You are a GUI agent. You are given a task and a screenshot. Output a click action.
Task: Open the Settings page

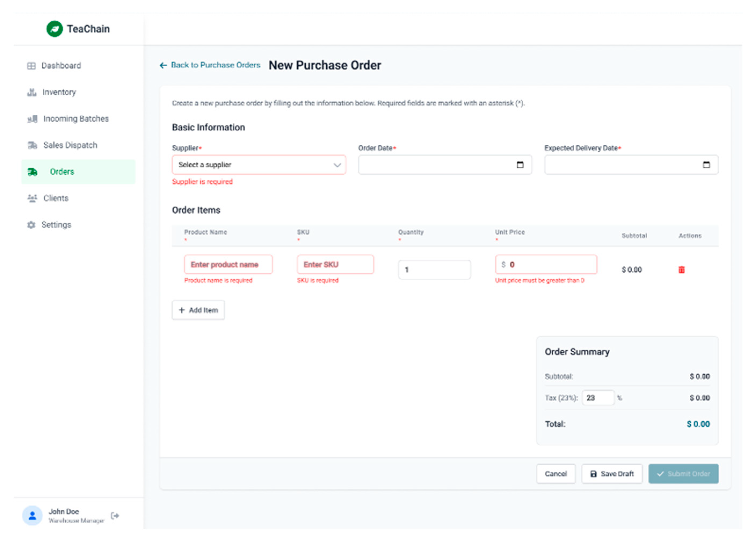click(x=56, y=225)
